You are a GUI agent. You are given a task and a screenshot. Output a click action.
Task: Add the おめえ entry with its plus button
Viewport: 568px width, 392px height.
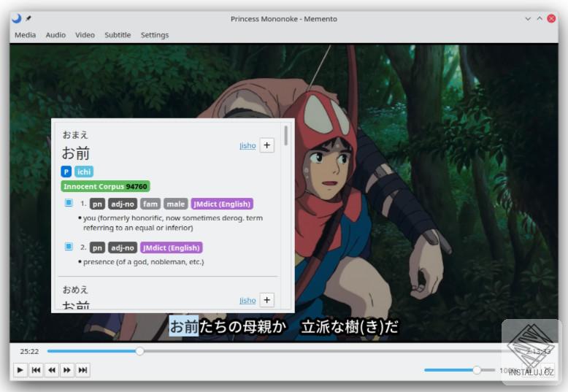pyautogui.click(x=267, y=300)
